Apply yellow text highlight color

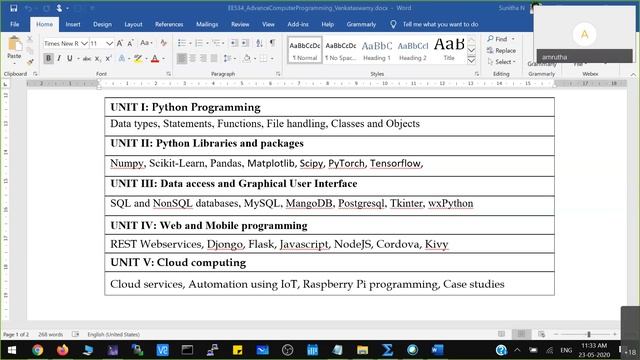tap(138, 59)
